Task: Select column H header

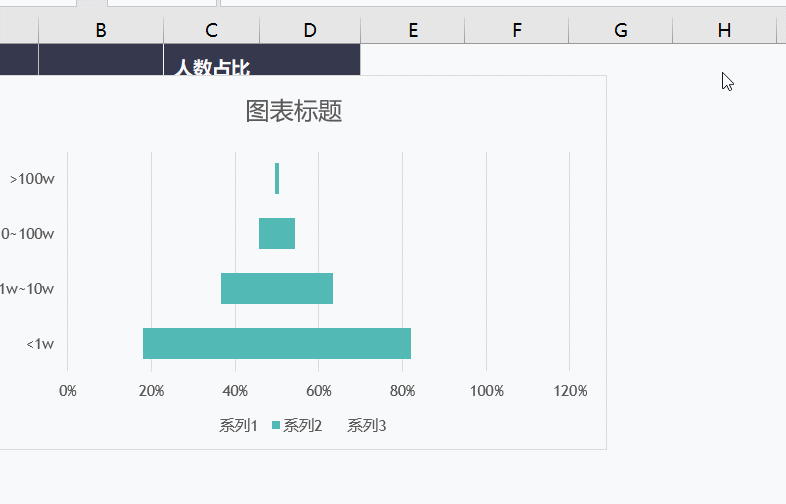Action: point(724,30)
